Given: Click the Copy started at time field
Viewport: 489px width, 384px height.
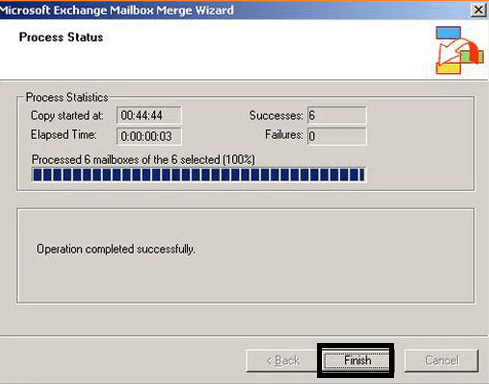Looking at the screenshot, I should click(x=149, y=115).
